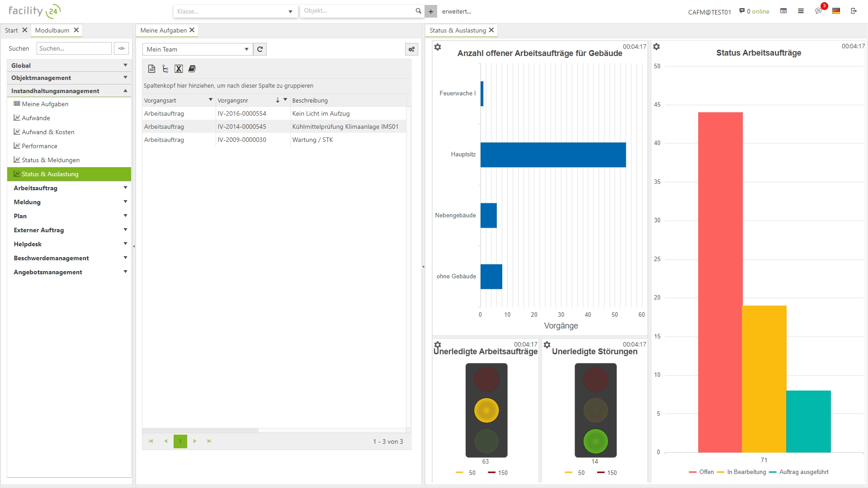Open the German flag language selector
Viewport: 868px width, 488px height.
(836, 11)
